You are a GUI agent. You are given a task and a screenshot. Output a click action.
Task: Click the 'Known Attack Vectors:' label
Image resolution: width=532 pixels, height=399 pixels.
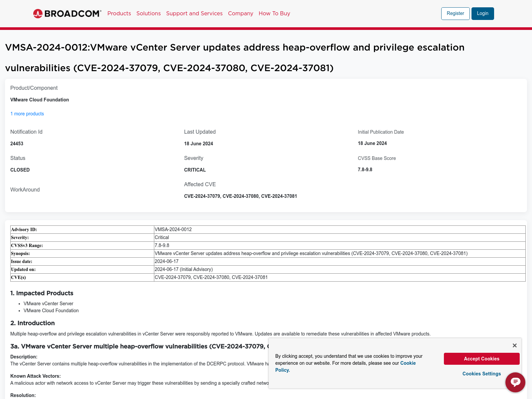[36, 376]
